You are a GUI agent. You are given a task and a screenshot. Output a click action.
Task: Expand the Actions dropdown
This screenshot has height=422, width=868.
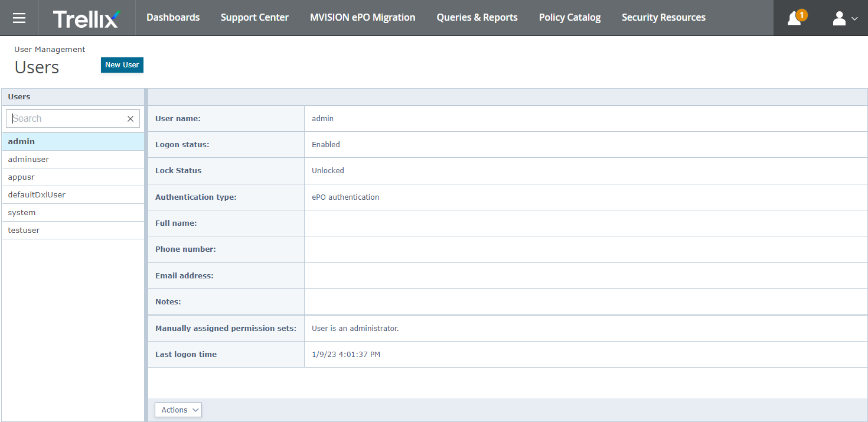[x=178, y=410]
